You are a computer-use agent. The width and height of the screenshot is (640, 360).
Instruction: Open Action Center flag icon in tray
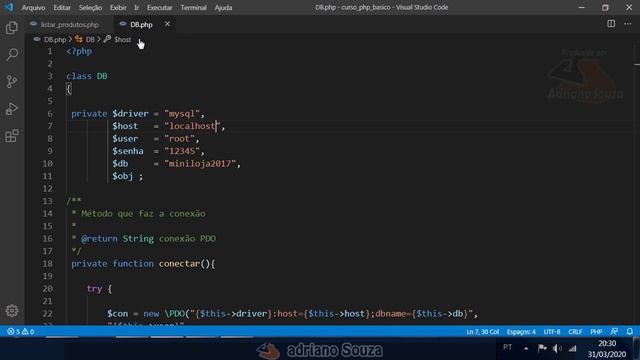click(542, 348)
